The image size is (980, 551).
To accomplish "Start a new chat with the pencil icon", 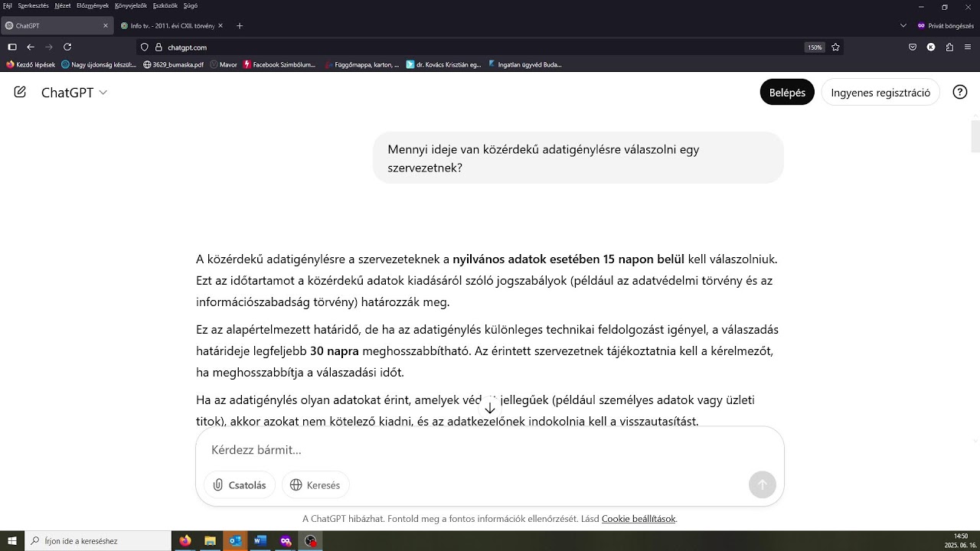I will 20,92.
